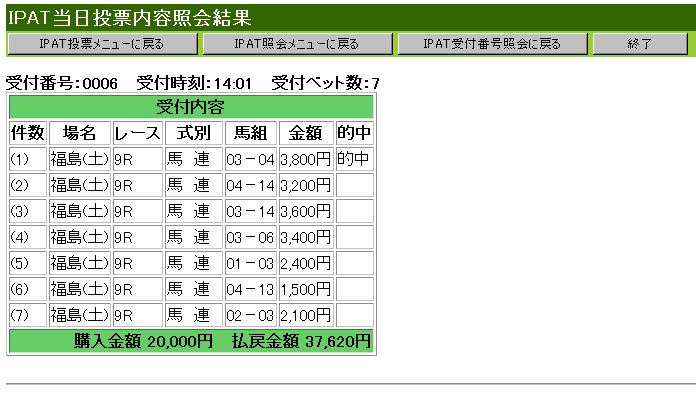Select the 受付内容 table header
Image resolution: width=696 pixels, height=405 pixels.
[190, 107]
